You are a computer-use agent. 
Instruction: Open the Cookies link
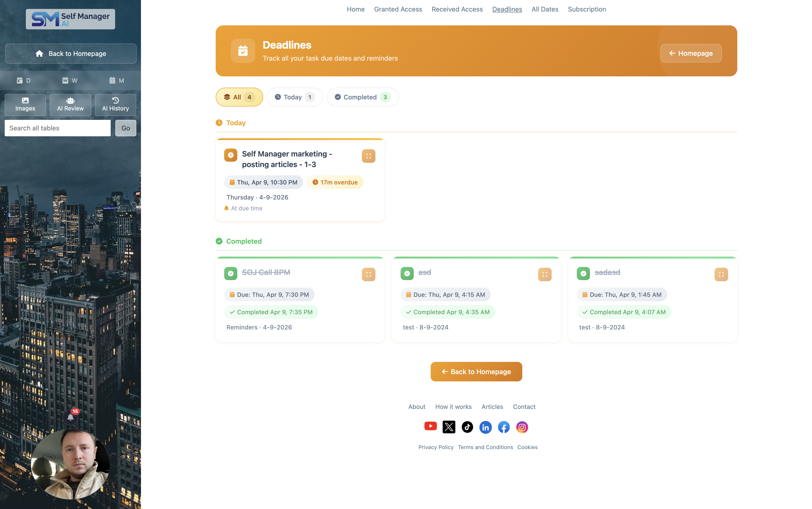click(527, 447)
